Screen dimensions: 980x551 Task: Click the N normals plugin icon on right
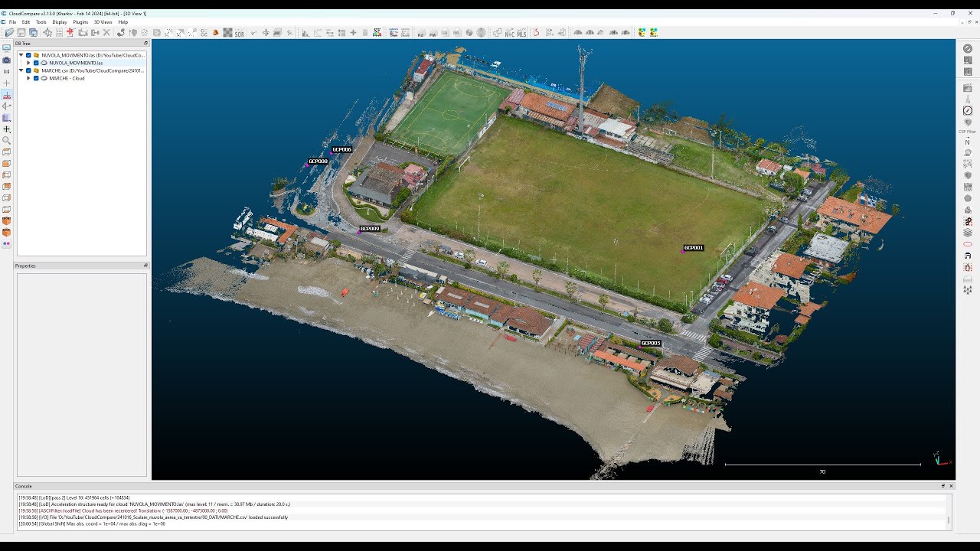pos(968,142)
